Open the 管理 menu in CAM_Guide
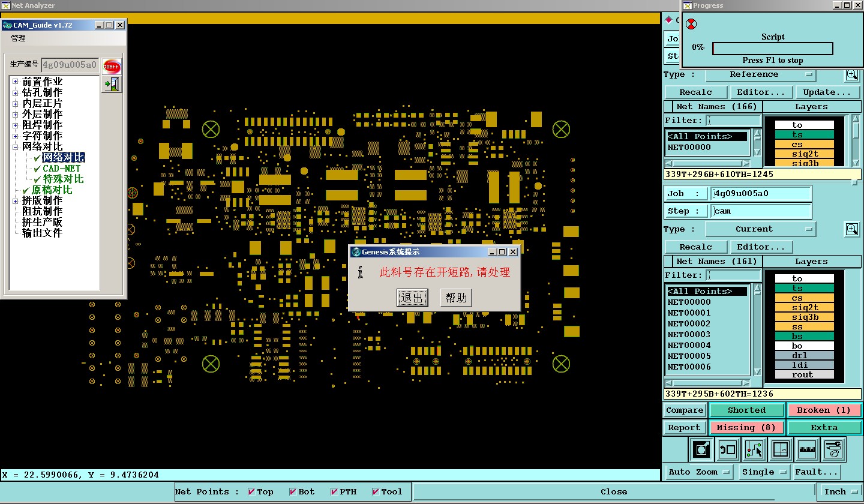The width and height of the screenshot is (864, 504). coord(19,38)
